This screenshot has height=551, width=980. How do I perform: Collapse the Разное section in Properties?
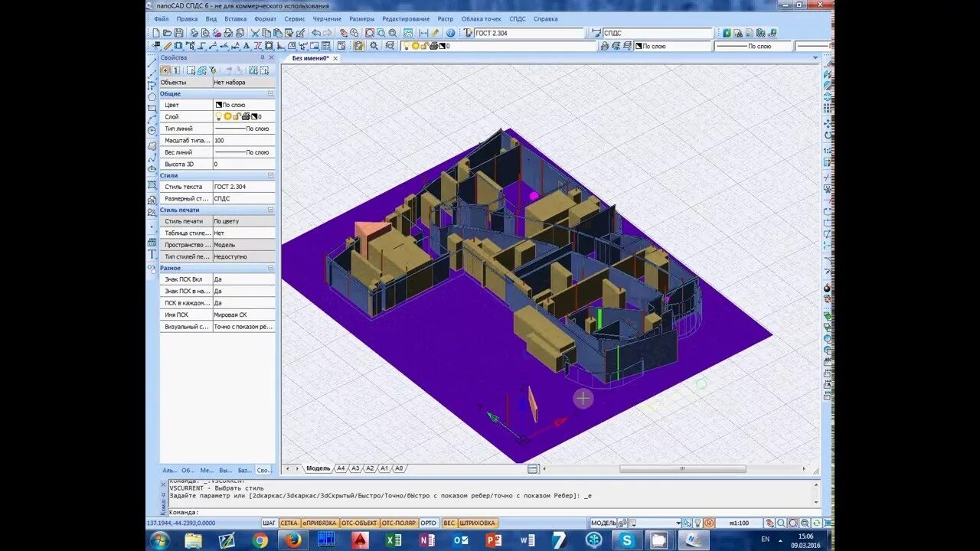[x=270, y=268]
